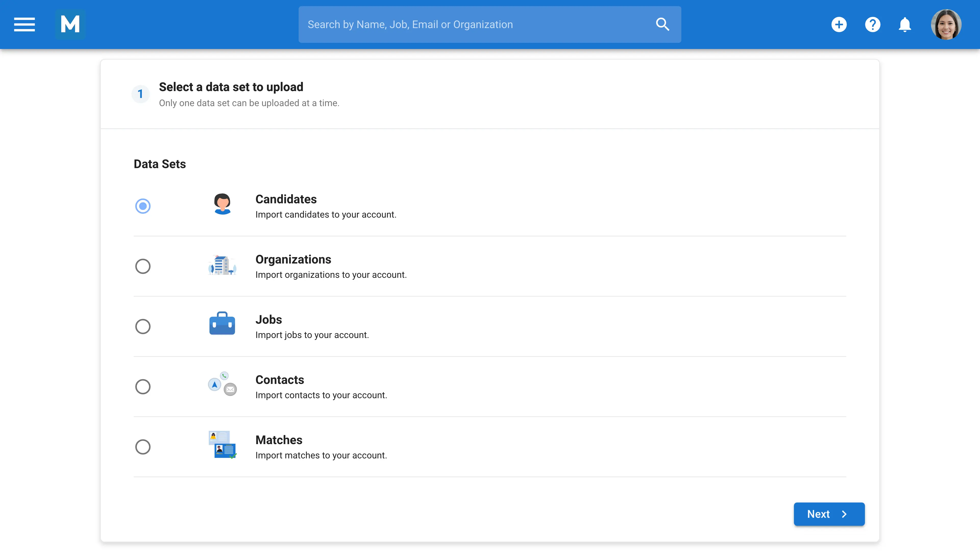This screenshot has width=980, height=551.
Task: Click the step 1 number badge
Action: [x=140, y=94]
